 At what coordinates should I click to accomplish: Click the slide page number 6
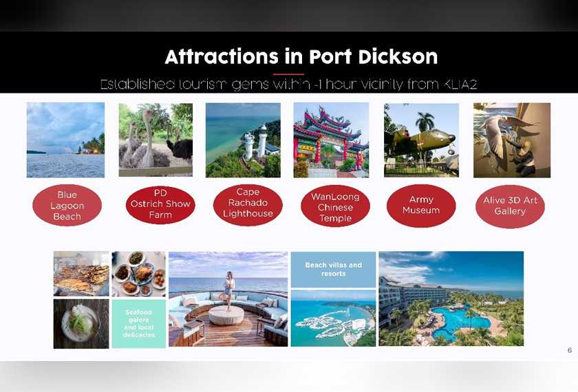pos(570,350)
